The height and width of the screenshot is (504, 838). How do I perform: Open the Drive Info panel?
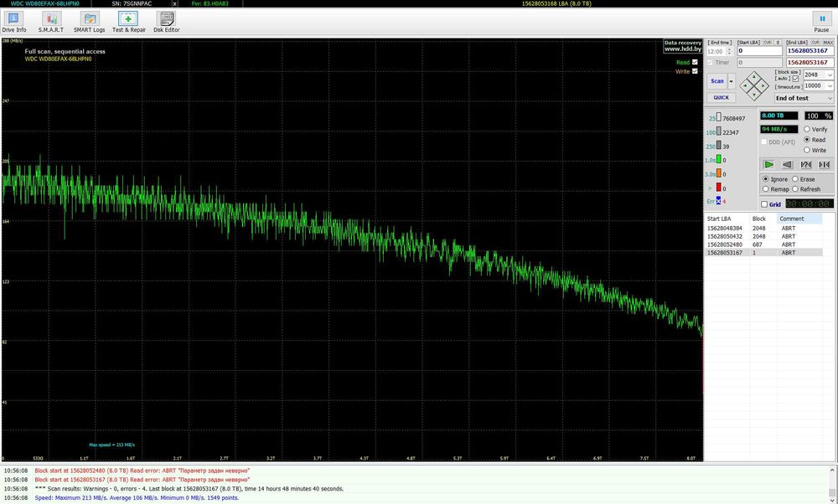[x=14, y=21]
